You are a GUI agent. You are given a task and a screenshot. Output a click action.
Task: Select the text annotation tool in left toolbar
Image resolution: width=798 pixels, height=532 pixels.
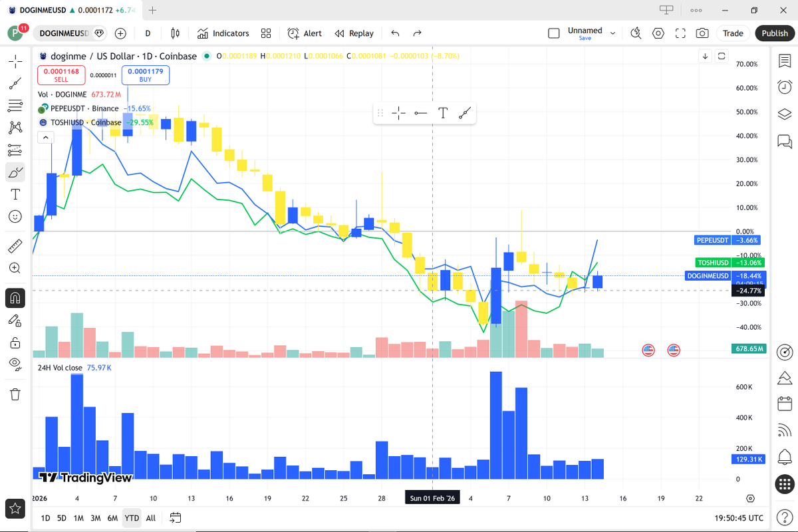(x=15, y=194)
